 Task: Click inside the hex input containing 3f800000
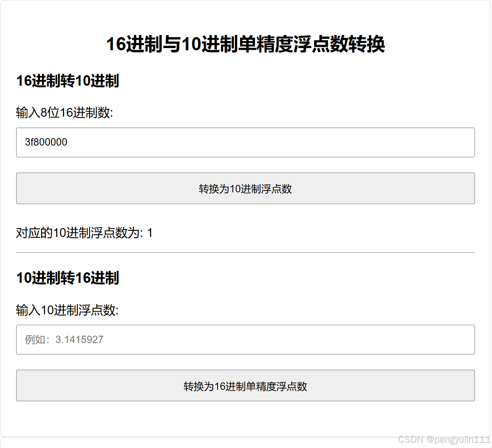tap(175, 142)
